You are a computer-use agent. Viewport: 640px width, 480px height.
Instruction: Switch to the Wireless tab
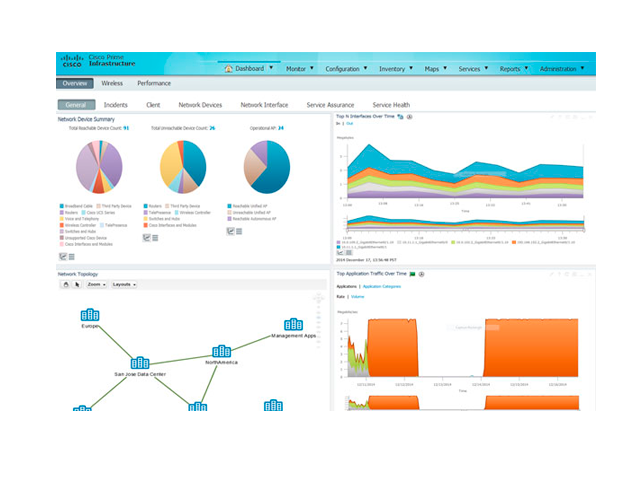coord(112,83)
